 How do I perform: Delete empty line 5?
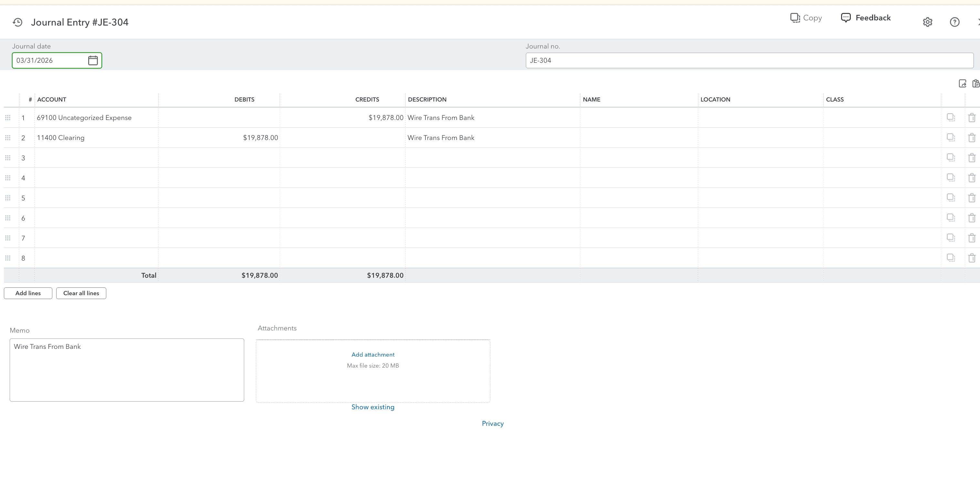click(x=972, y=198)
